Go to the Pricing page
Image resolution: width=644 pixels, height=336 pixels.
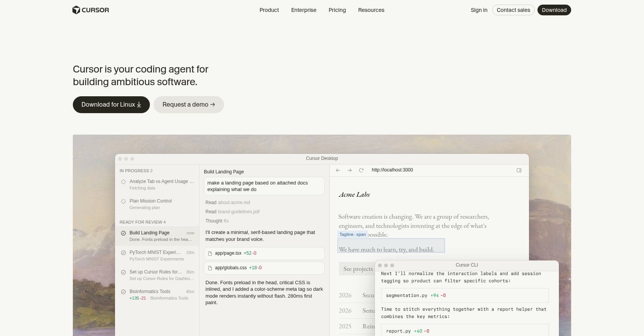tap(337, 10)
